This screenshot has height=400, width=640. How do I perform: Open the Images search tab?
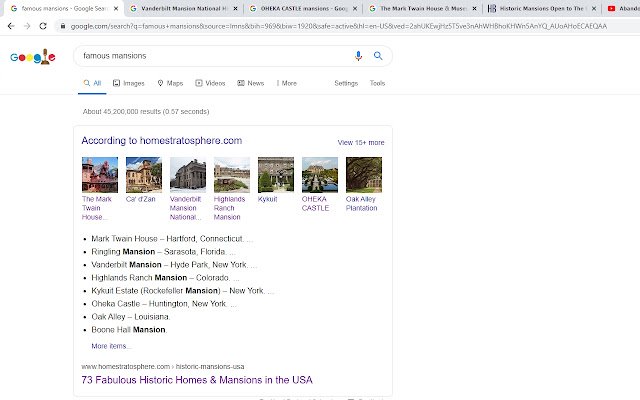coord(129,83)
